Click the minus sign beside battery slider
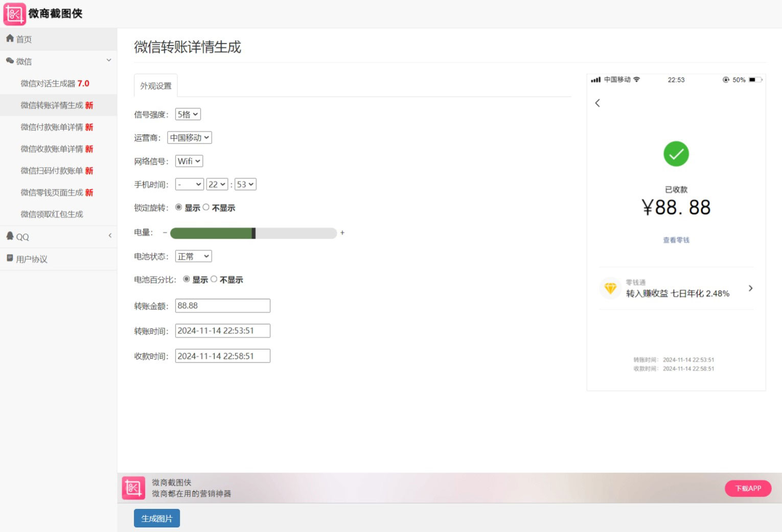This screenshot has width=782, height=532. [x=165, y=233]
